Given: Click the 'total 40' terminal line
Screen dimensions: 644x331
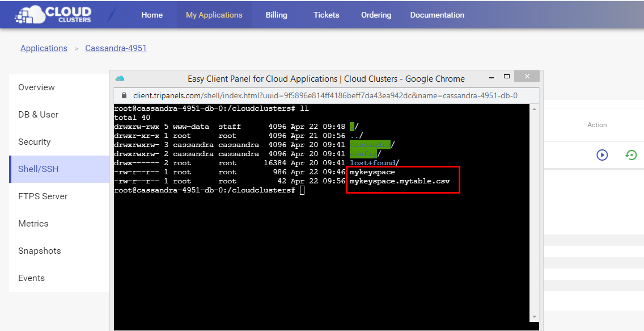Looking at the screenshot, I should click(x=132, y=118).
